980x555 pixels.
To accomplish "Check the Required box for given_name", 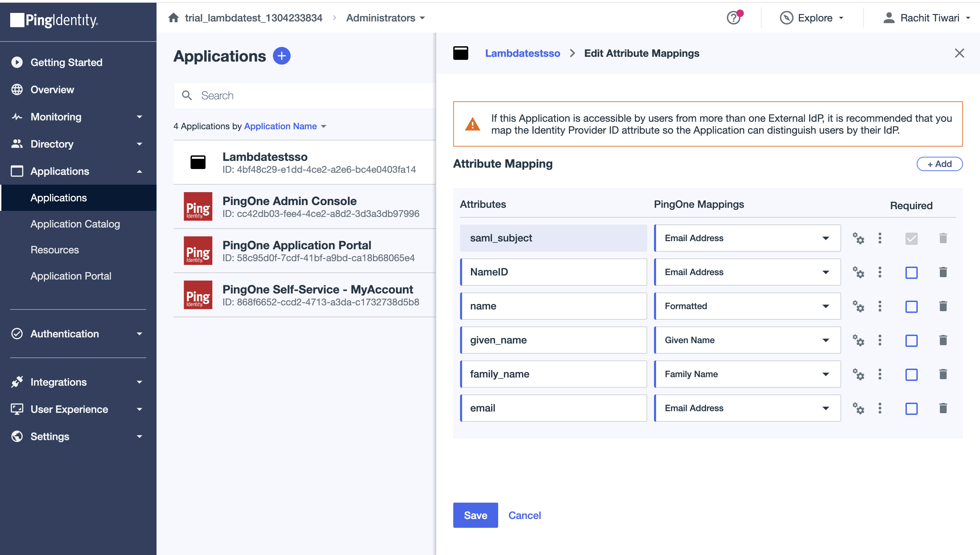I will tap(911, 340).
